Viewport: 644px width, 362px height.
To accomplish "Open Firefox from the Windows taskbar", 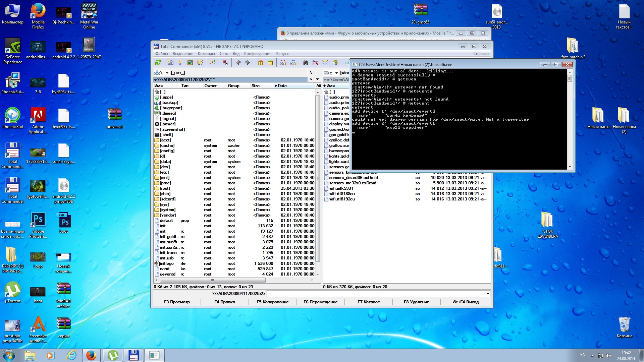I will click(x=91, y=355).
